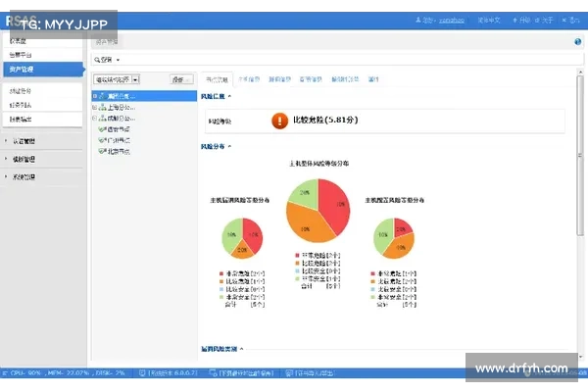Click the network icon of the selected tree node
588x392 pixels.
(x=102, y=96)
